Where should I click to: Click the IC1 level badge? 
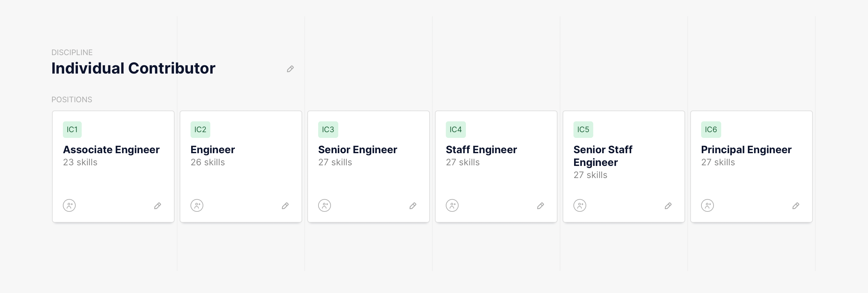[x=72, y=130]
